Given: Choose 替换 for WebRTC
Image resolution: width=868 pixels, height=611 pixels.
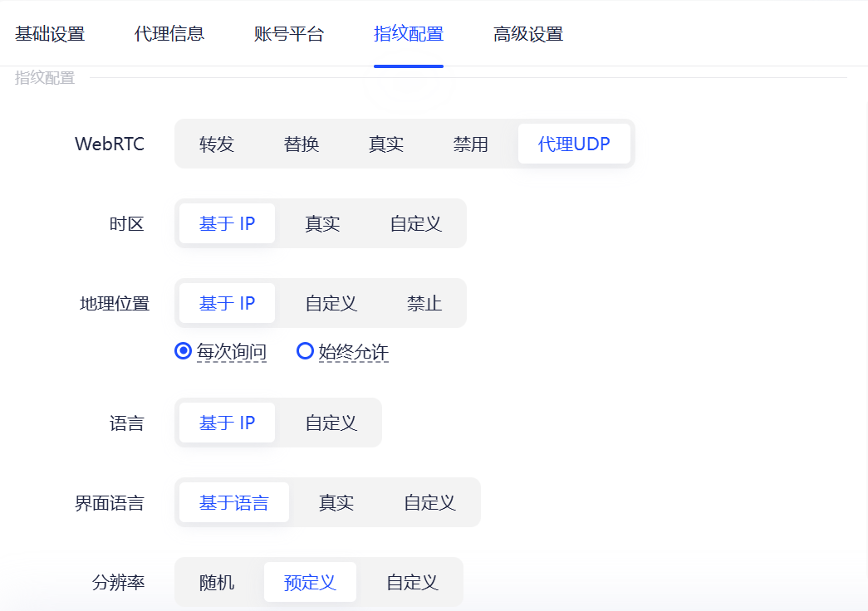Looking at the screenshot, I should tap(302, 144).
